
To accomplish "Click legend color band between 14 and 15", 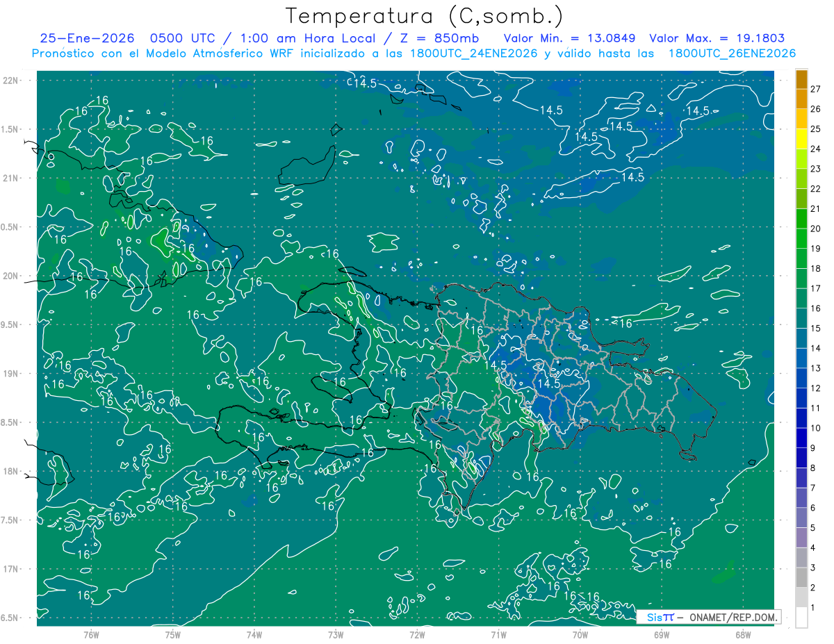I will pos(801,338).
